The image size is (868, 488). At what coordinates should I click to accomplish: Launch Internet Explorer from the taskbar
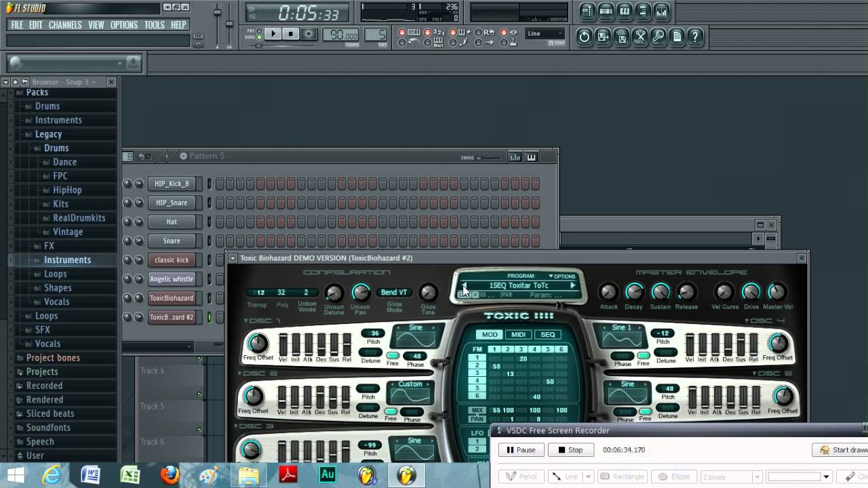click(52, 474)
